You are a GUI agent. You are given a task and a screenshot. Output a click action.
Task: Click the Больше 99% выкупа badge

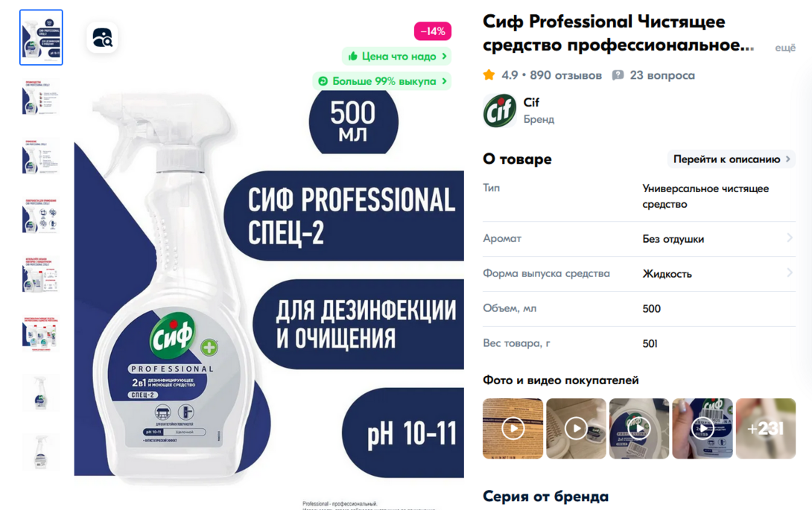tap(382, 80)
